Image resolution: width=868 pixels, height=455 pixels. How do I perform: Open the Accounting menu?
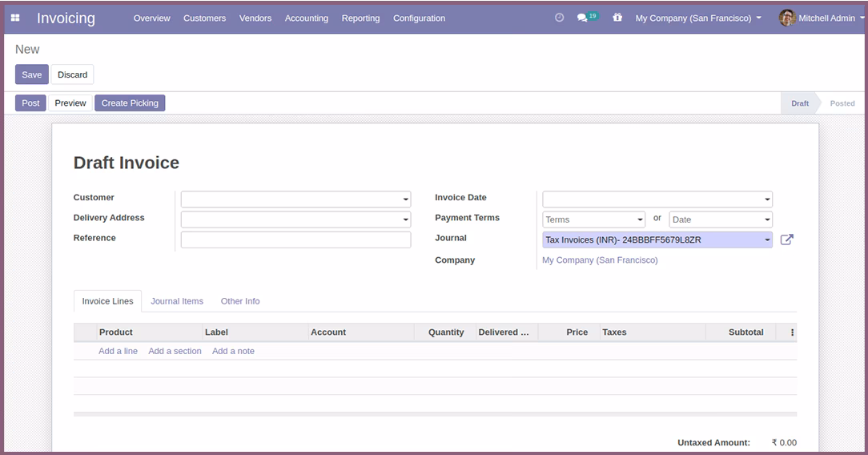click(x=306, y=18)
